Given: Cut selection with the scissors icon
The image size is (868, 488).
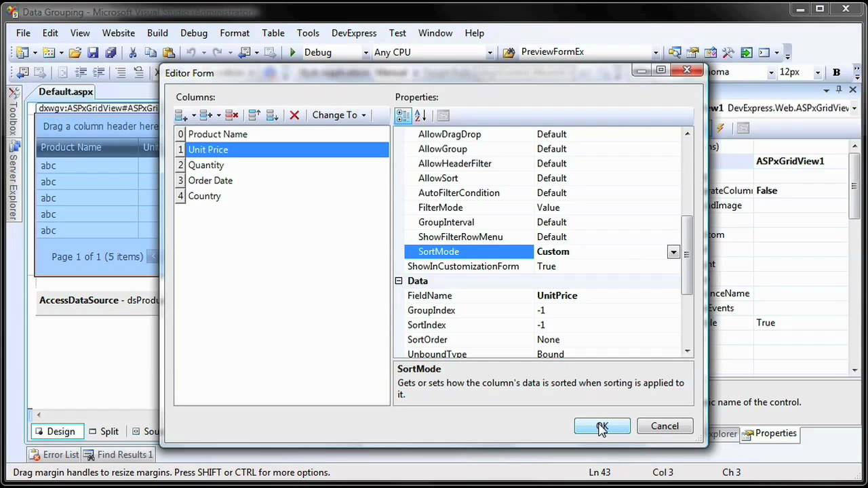Looking at the screenshot, I should [x=133, y=52].
